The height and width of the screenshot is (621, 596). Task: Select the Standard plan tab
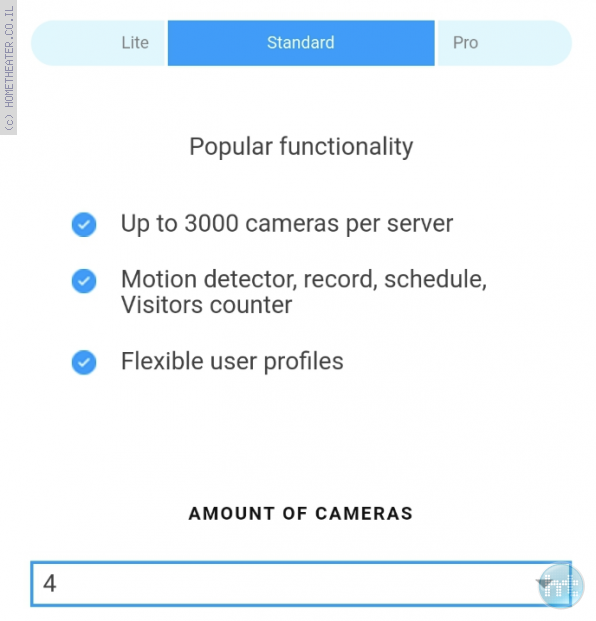[x=301, y=43]
